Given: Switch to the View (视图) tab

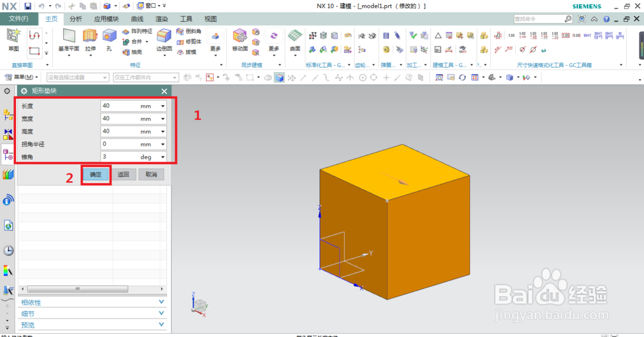Looking at the screenshot, I should [x=211, y=19].
